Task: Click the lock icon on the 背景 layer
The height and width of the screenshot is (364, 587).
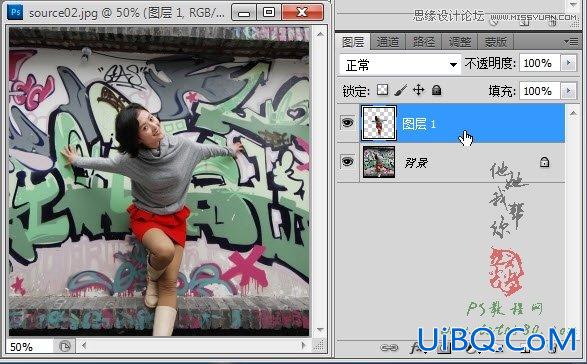Action: point(544,162)
